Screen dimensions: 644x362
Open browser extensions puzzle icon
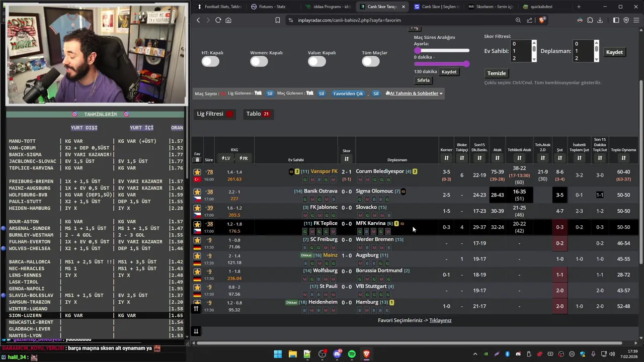tap(590, 20)
